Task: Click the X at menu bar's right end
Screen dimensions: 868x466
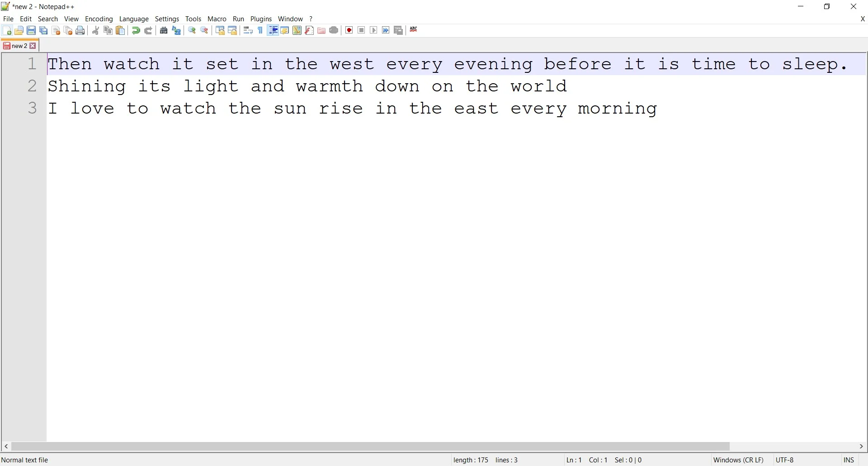Action: (x=863, y=19)
